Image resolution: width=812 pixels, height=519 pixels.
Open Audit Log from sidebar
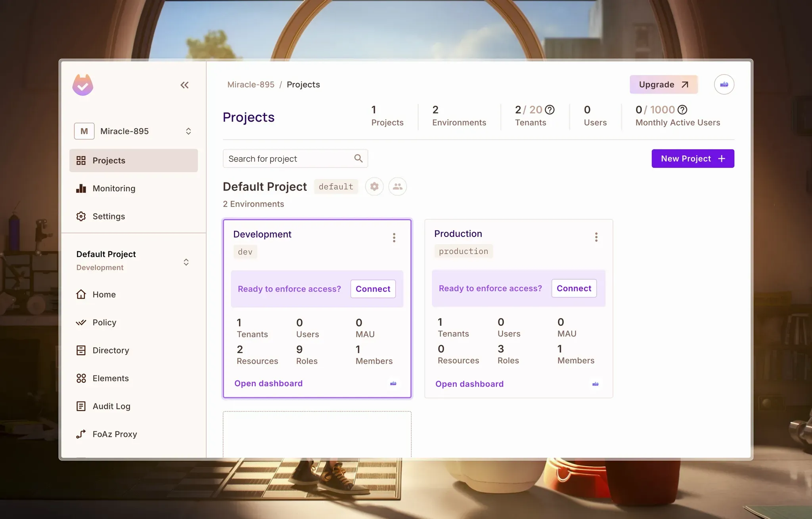111,406
